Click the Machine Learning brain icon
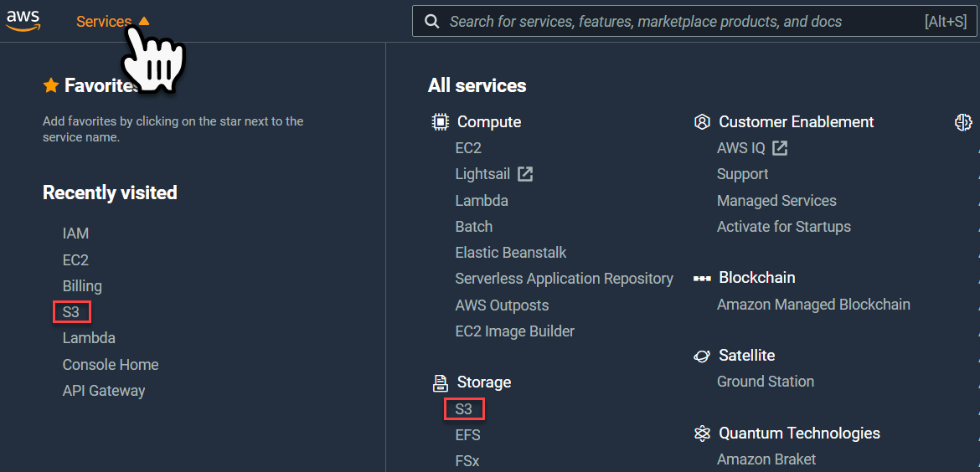The height and width of the screenshot is (472, 980). [x=964, y=121]
